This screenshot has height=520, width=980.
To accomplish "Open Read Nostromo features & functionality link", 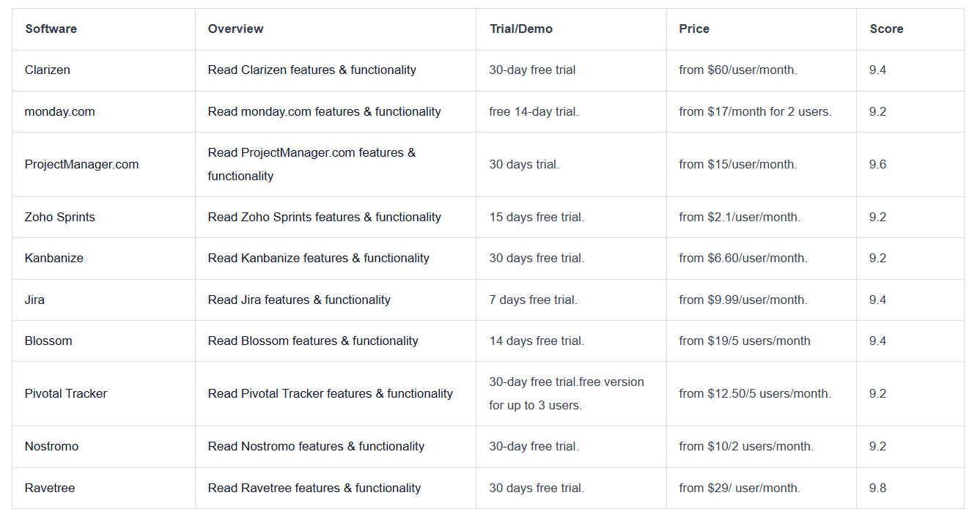I will [316, 447].
